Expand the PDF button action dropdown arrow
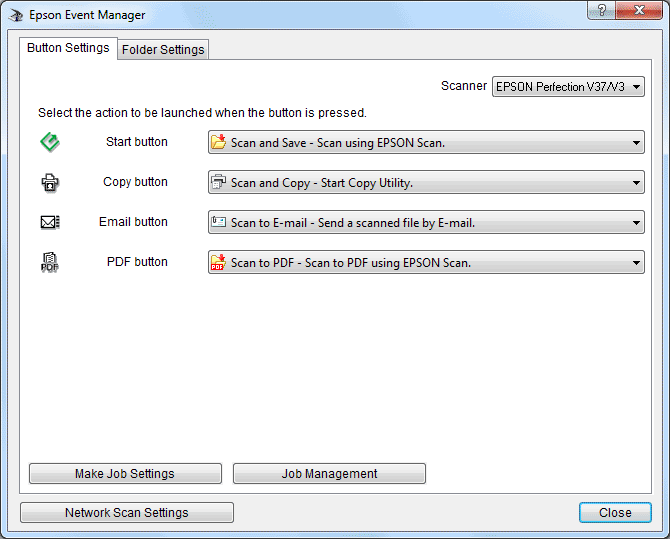670x539 pixels. [636, 263]
